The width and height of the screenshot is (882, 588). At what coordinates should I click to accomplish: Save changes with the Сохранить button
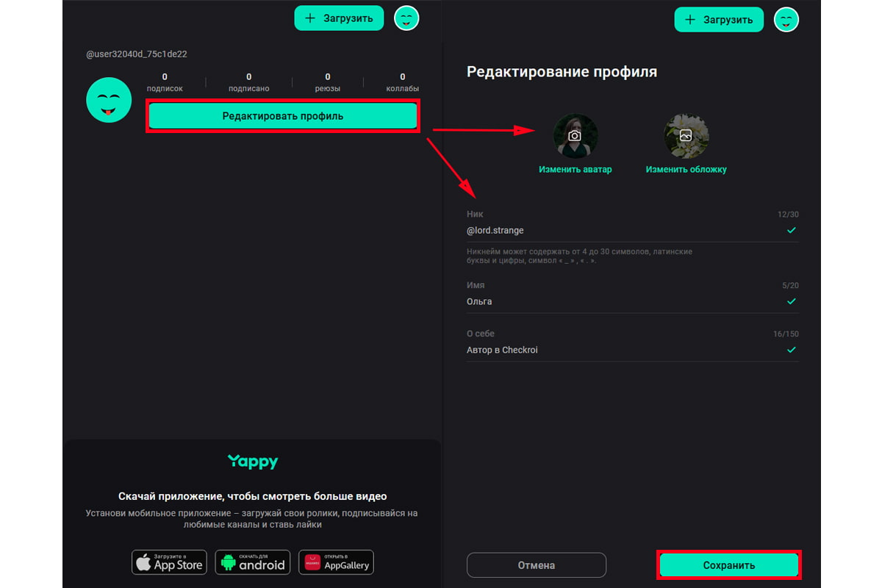pos(728,565)
